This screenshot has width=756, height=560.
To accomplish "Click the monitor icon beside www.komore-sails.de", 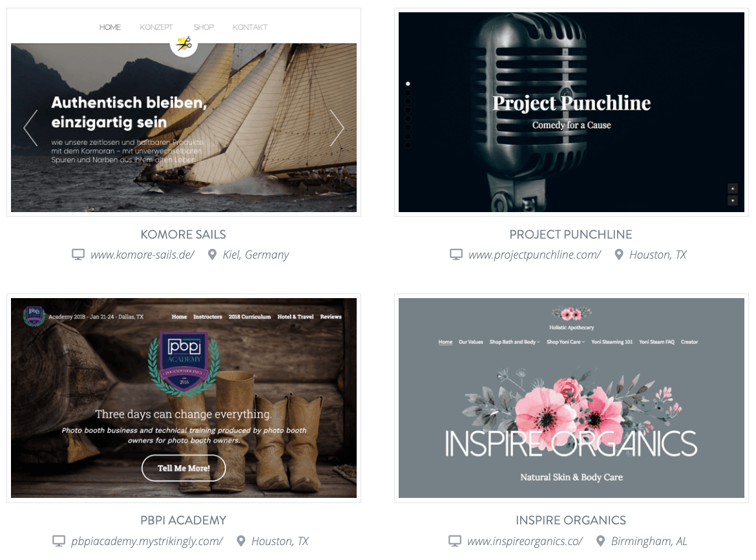I will pos(78,254).
